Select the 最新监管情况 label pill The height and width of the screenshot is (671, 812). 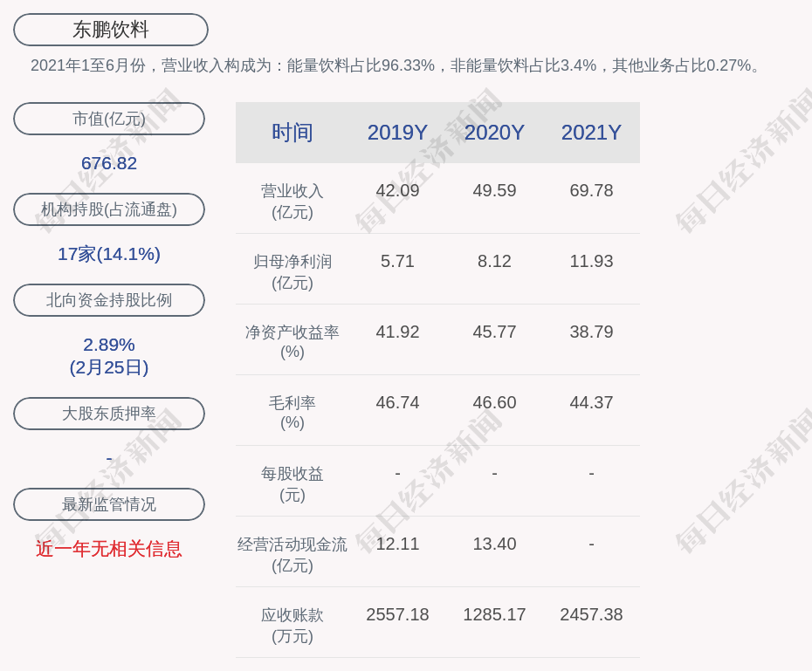click(x=109, y=503)
